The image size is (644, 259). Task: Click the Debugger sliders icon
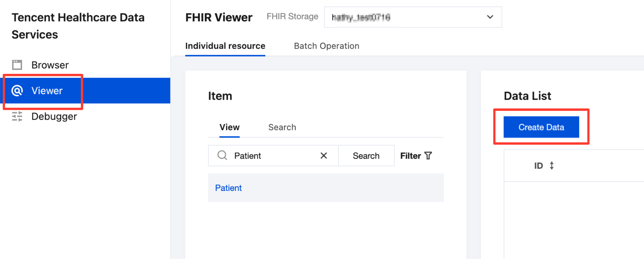click(x=17, y=116)
